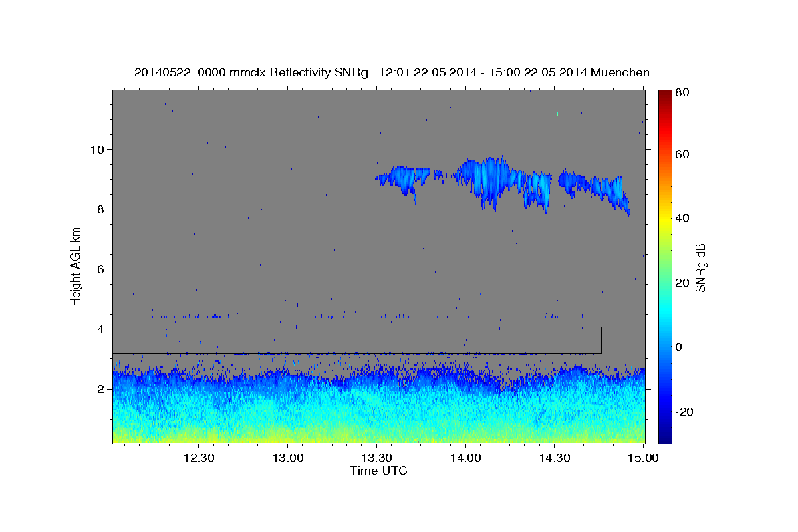Click the yellow-green boundary layer echo at the bottom

[x=378, y=436]
